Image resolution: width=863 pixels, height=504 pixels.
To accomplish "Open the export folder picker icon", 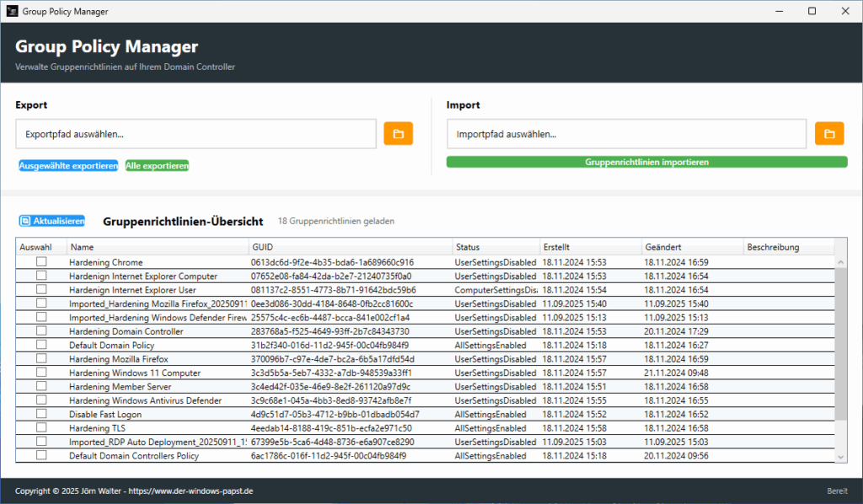I will (398, 133).
